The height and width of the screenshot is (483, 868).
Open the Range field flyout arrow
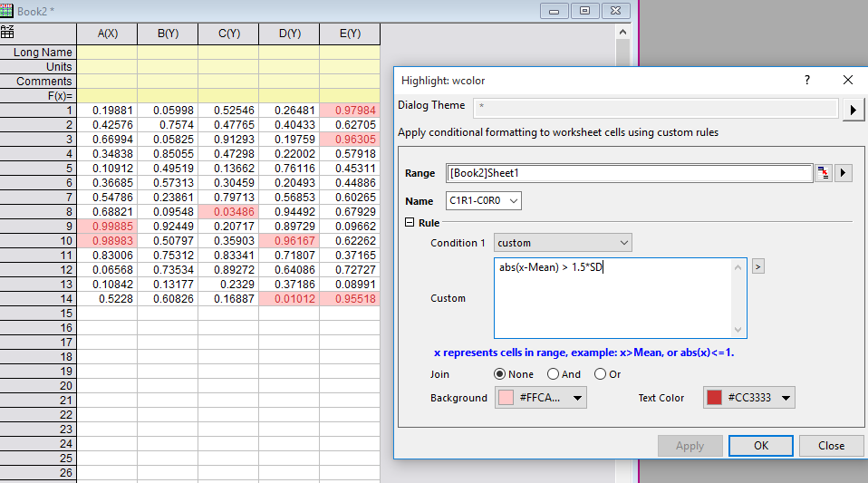pos(844,173)
